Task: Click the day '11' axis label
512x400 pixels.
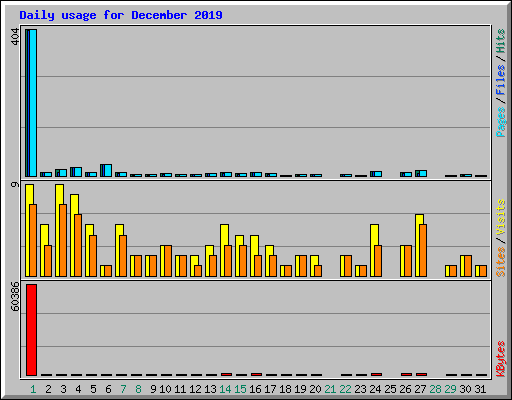Action: click(x=180, y=389)
